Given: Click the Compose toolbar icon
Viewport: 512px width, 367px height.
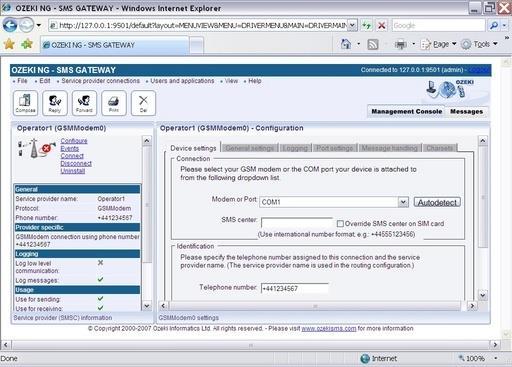Looking at the screenshot, I should [x=25, y=103].
